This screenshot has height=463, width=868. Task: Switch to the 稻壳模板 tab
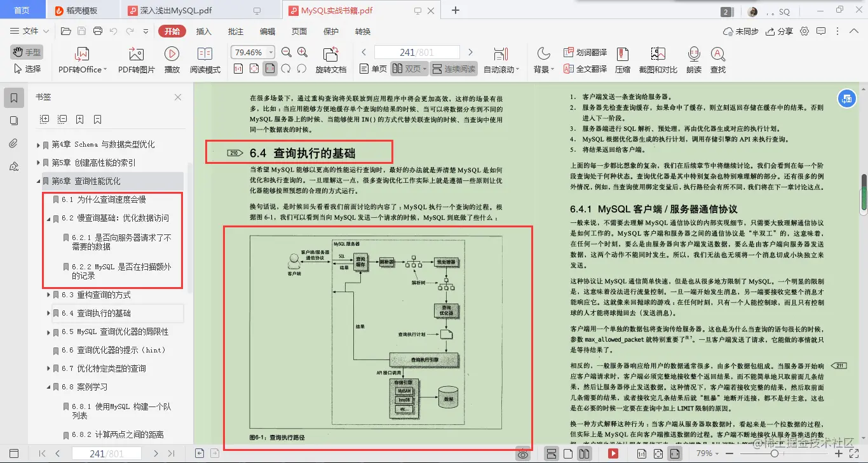(x=81, y=11)
